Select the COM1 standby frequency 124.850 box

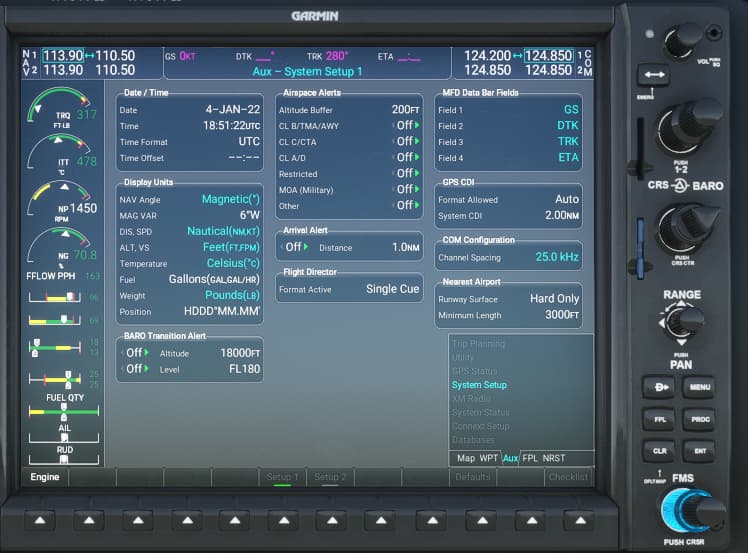pos(549,56)
